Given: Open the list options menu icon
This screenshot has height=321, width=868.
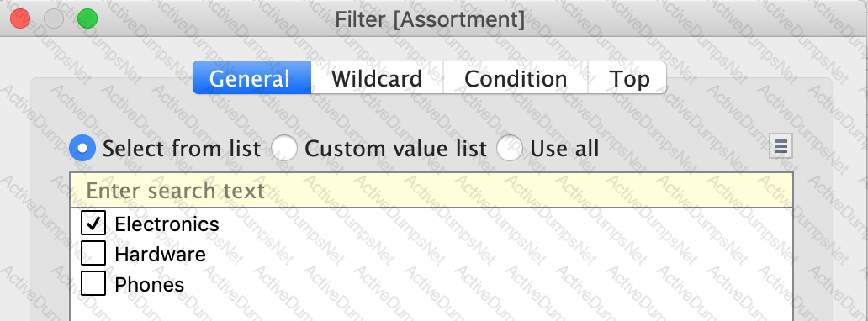Looking at the screenshot, I should pyautogui.click(x=781, y=146).
